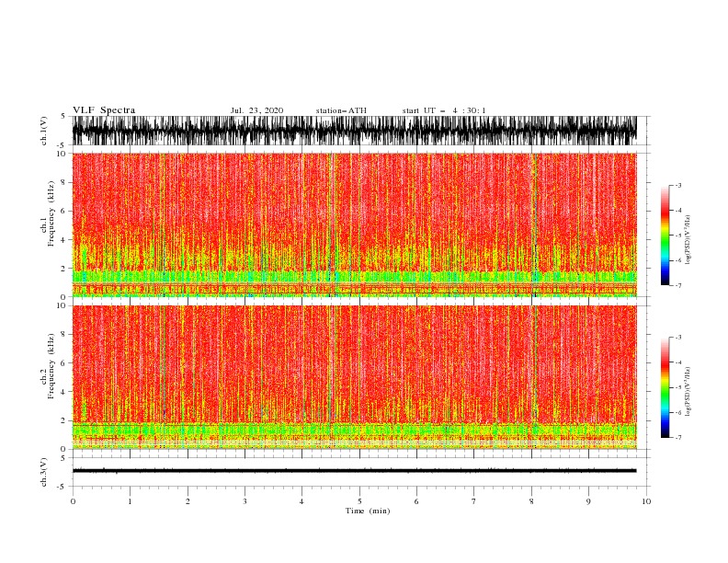Viewport: 728px width, 563px height.
Task: Select the date "Jul. 23, 2020"
Action: (256, 110)
